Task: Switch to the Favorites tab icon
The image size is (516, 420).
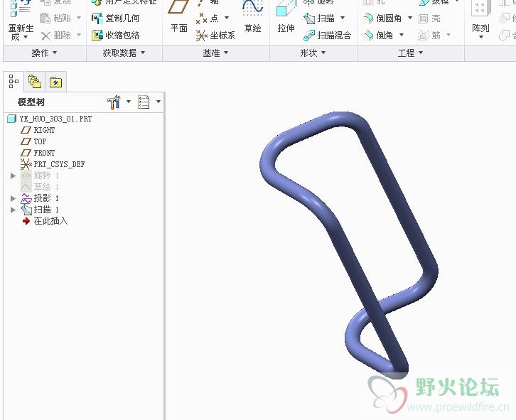Action: pos(55,82)
